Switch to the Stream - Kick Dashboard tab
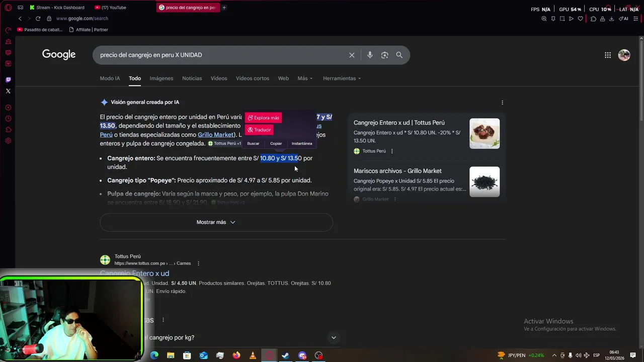Screen dimensions: 644x362 [x=57, y=8]
